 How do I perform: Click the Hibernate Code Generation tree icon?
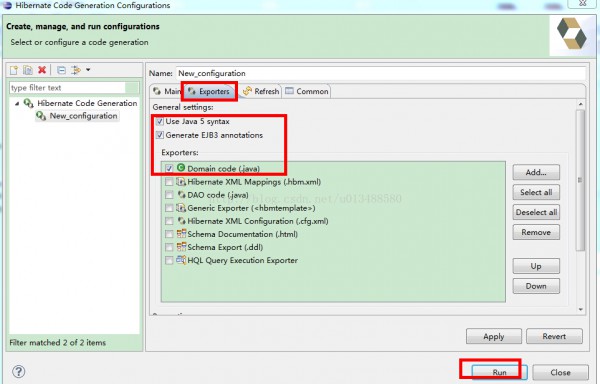(29, 103)
